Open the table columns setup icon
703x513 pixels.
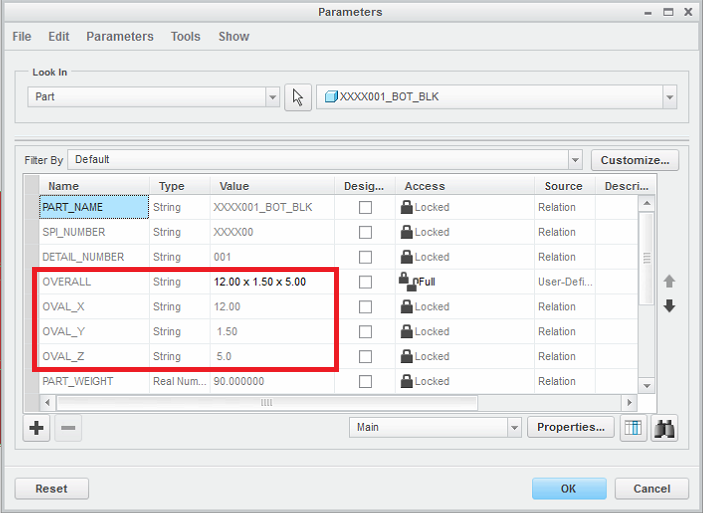click(x=633, y=428)
